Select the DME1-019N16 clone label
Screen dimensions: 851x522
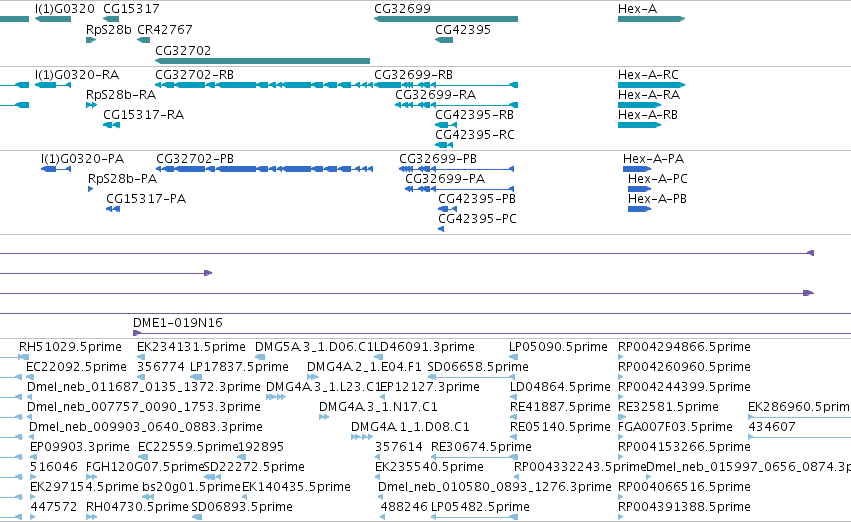click(178, 322)
